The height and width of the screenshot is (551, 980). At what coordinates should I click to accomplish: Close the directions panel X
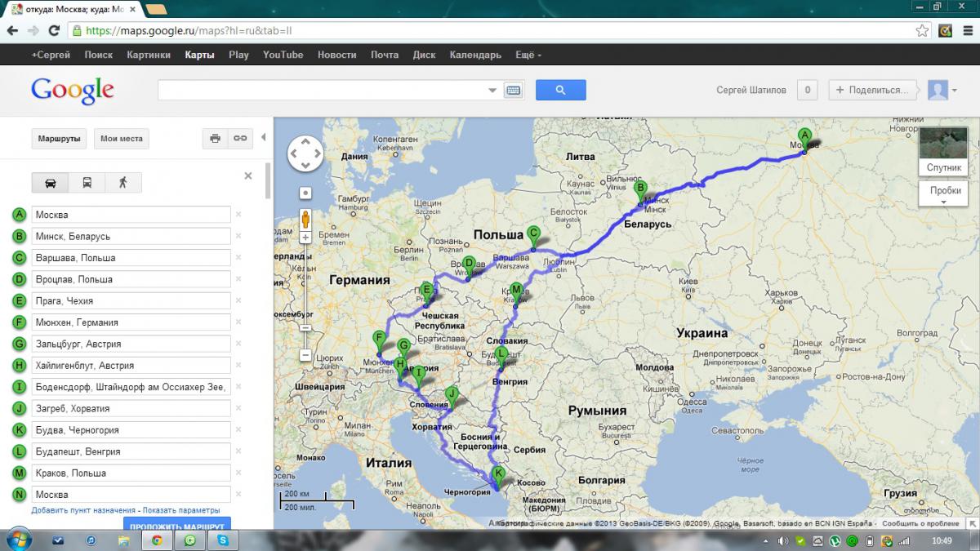click(x=248, y=176)
